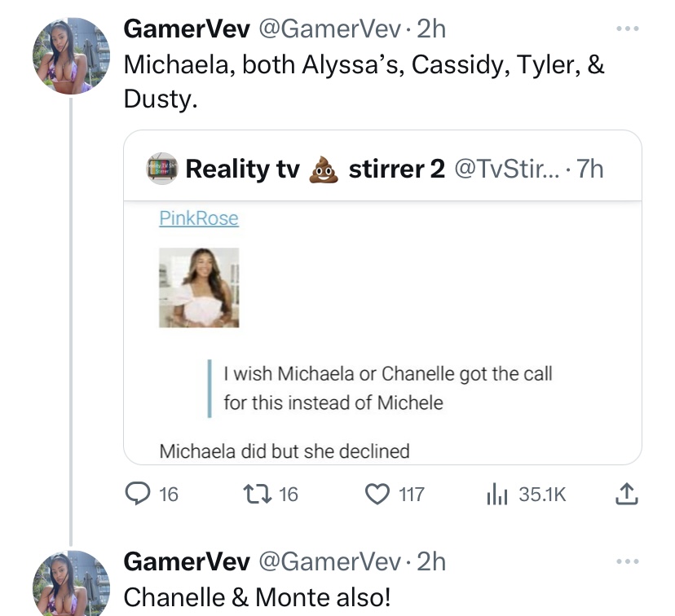
Task: Open the reply icon with 16 comments
Action: click(x=138, y=494)
